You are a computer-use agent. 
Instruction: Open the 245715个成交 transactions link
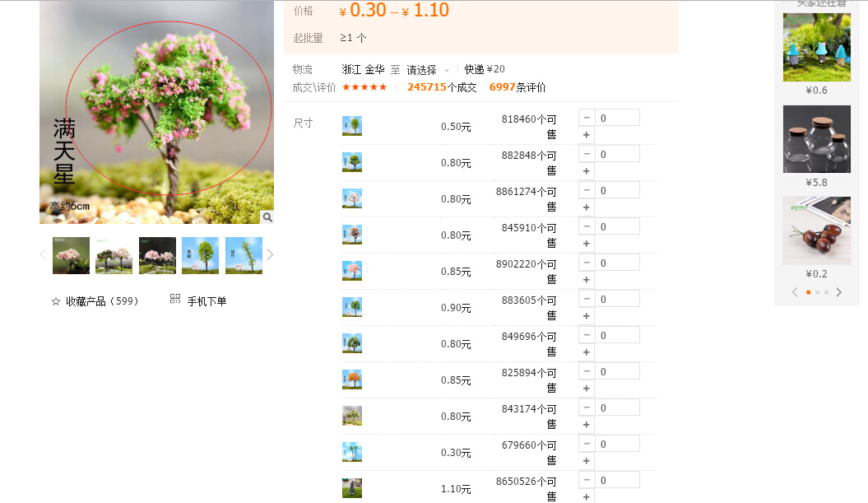pos(442,87)
